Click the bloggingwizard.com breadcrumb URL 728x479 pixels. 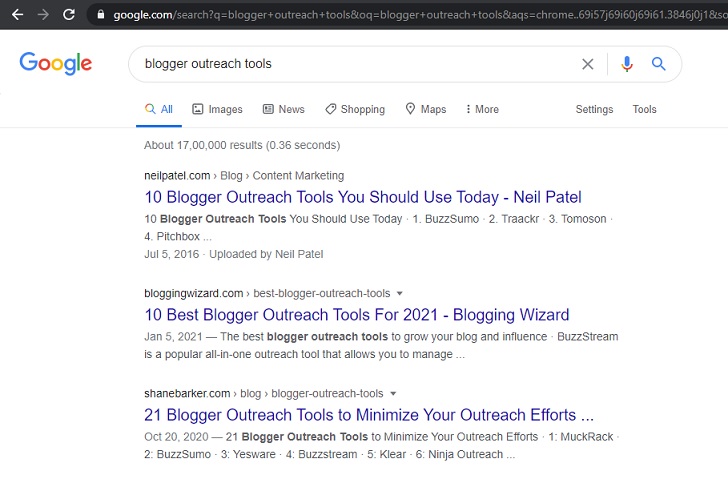pyautogui.click(x=267, y=293)
